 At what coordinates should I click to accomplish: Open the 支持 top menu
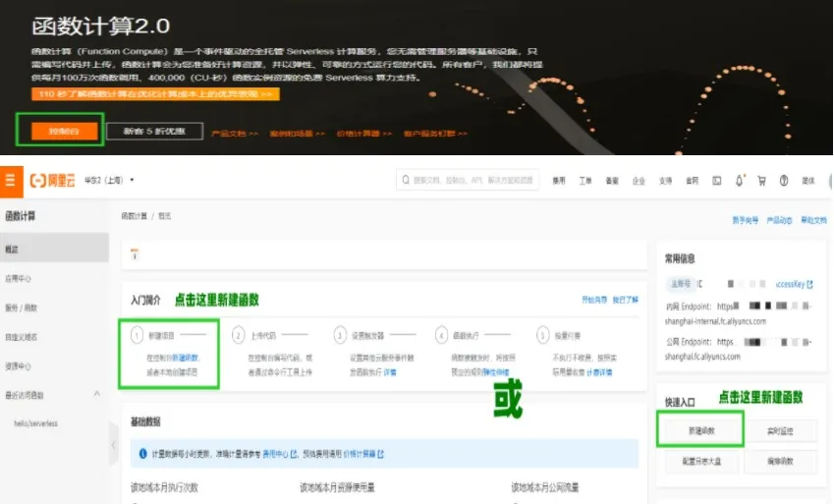[665, 181]
